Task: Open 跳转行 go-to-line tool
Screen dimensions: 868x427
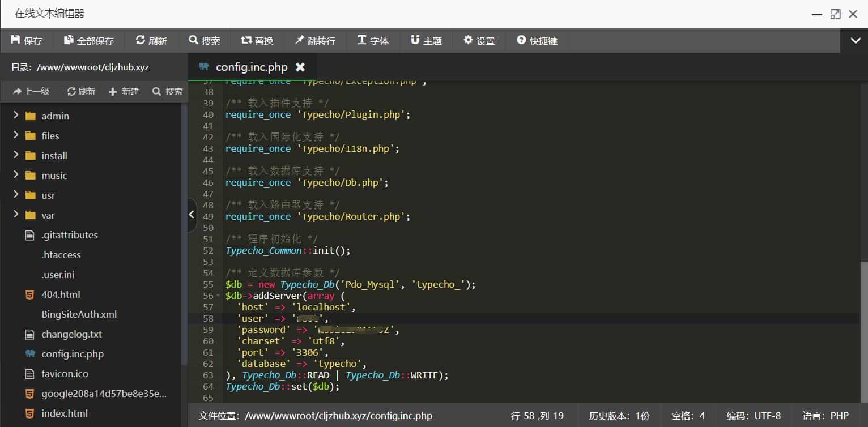Action: (x=315, y=41)
